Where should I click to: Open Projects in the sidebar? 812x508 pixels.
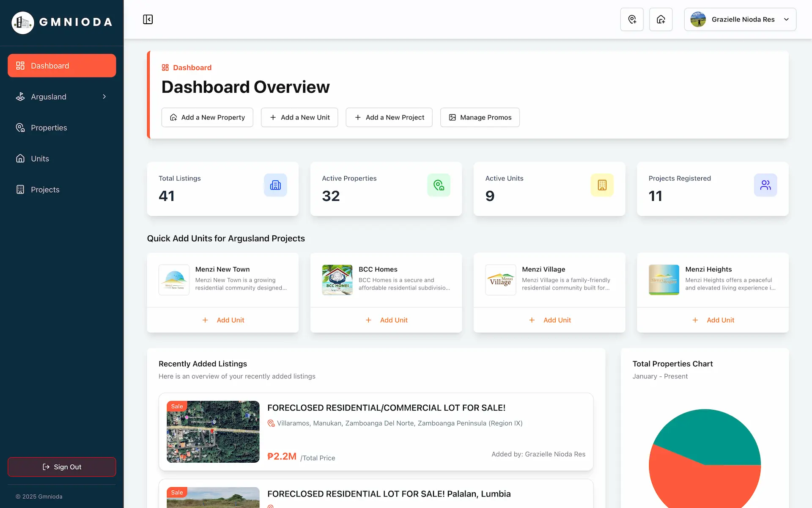(x=62, y=190)
